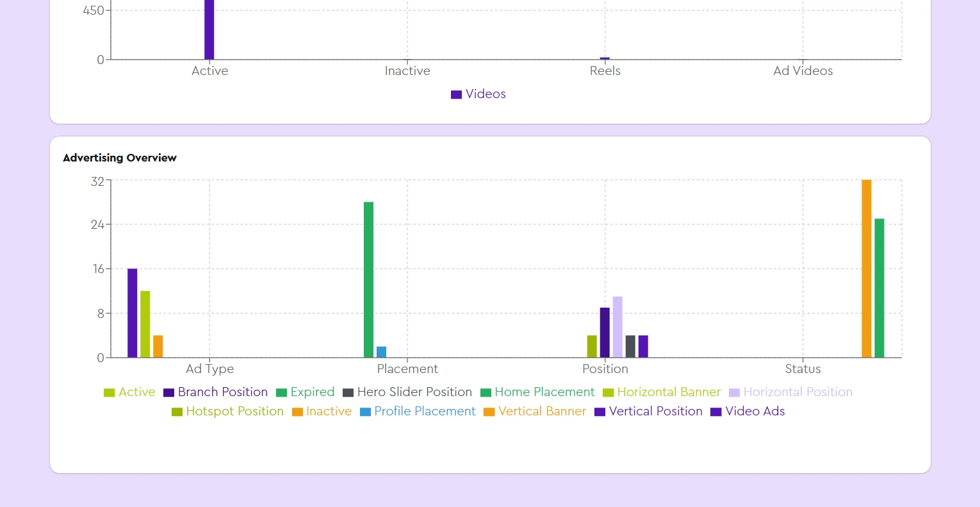
Task: Click the small blue Profile Placement bar
Action: click(382, 352)
